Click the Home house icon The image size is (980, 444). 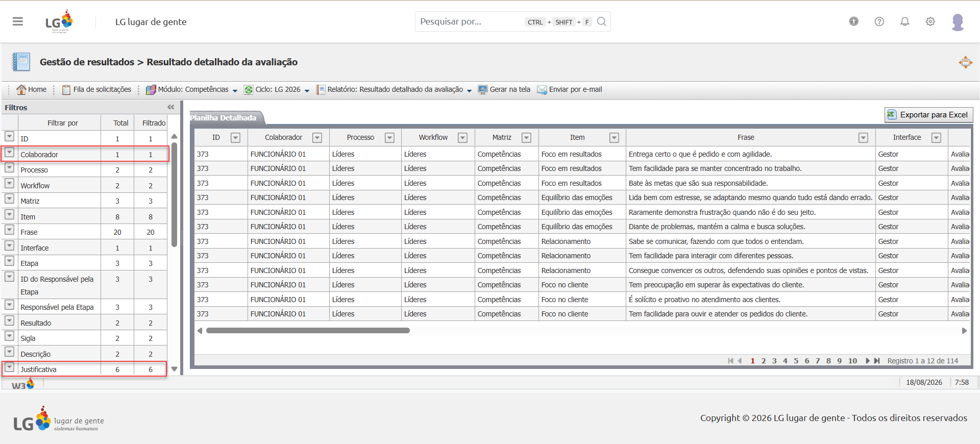pyautogui.click(x=21, y=90)
